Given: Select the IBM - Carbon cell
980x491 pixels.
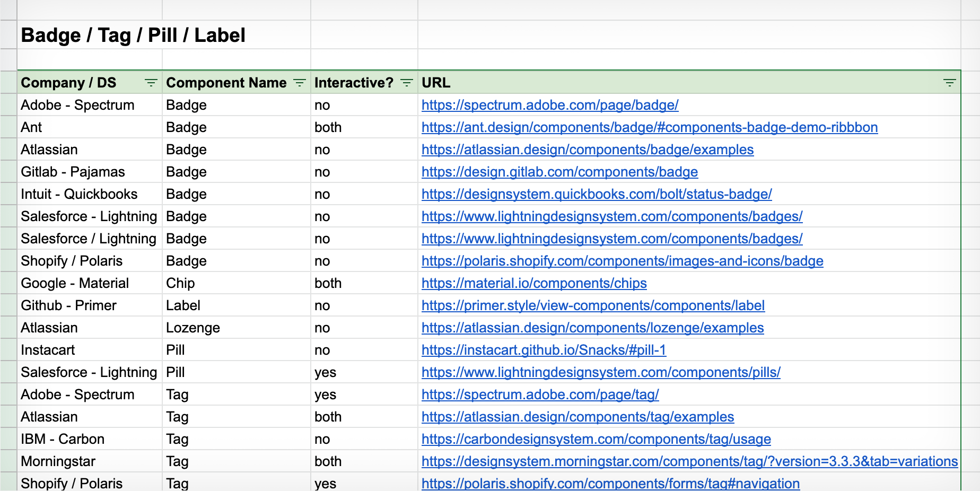Looking at the screenshot, I should click(90, 439).
